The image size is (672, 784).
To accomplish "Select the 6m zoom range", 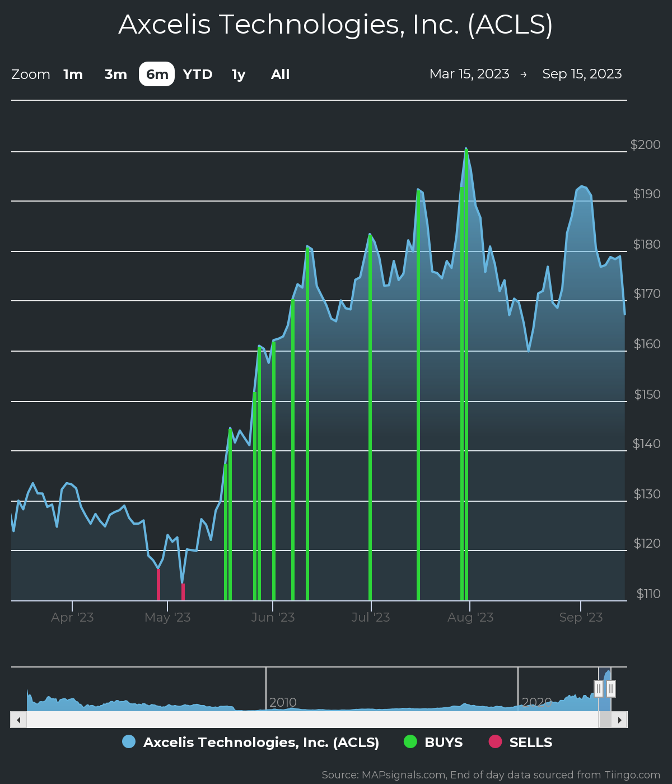I will click(x=157, y=74).
